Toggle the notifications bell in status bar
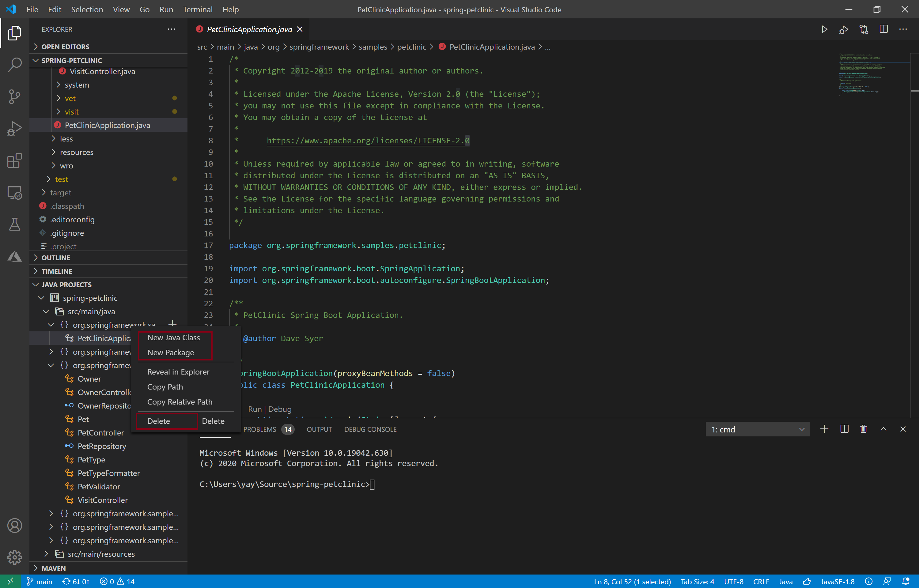 (x=905, y=582)
